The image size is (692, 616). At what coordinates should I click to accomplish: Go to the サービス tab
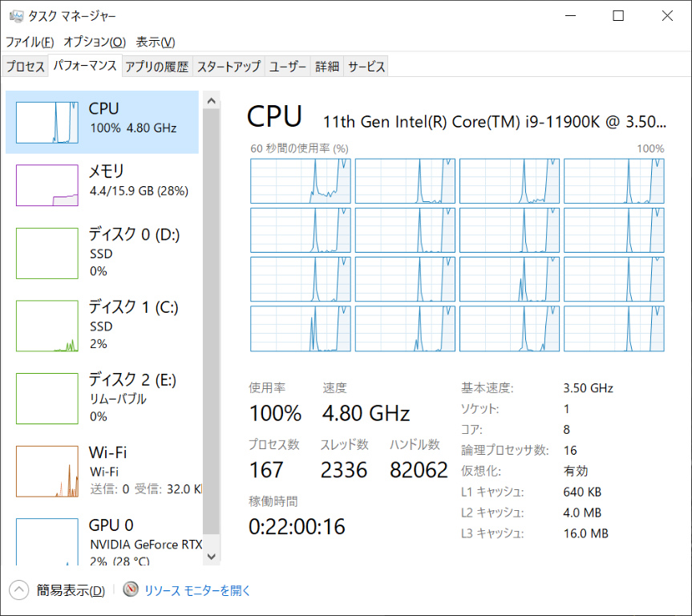366,67
